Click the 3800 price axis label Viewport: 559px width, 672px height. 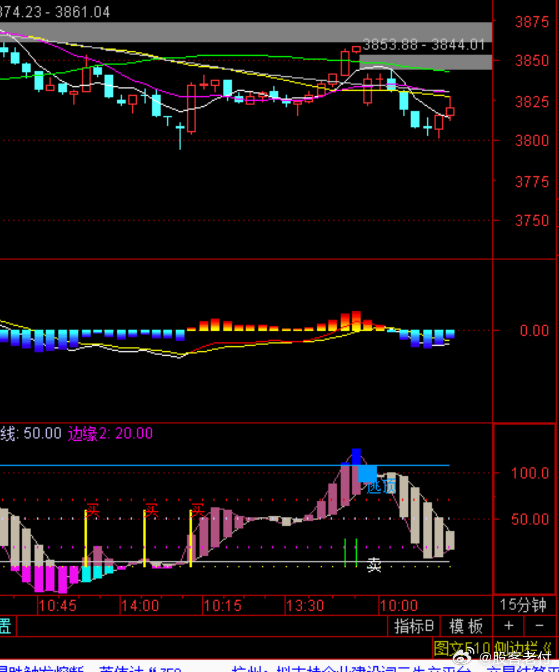(532, 141)
